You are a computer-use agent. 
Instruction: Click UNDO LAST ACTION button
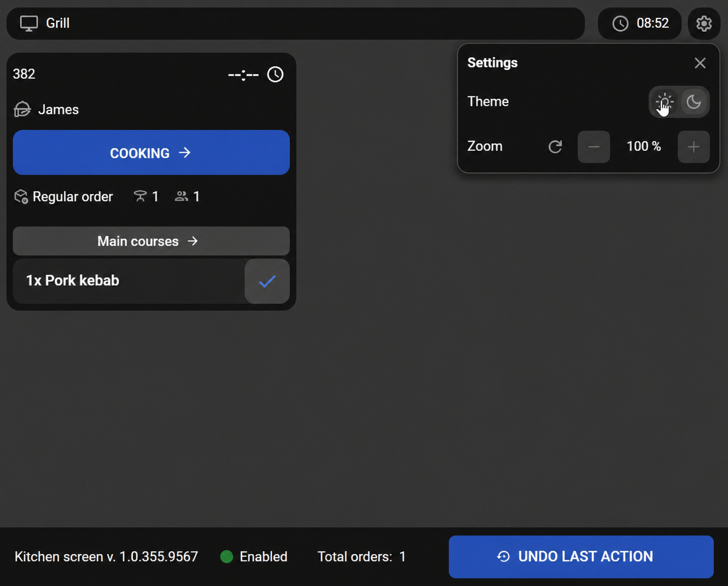581,557
